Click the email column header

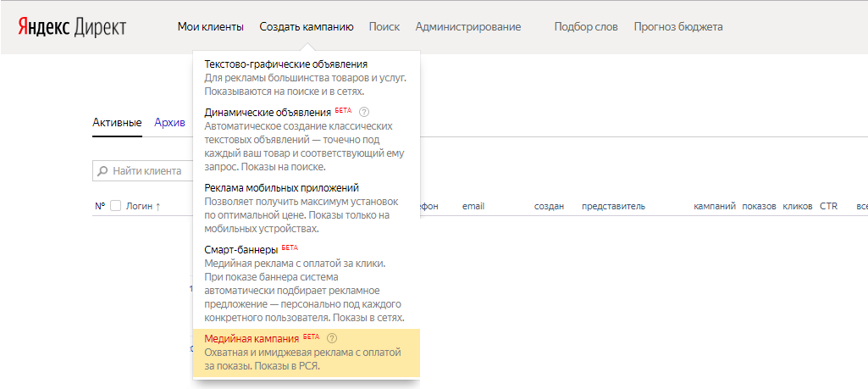point(473,206)
